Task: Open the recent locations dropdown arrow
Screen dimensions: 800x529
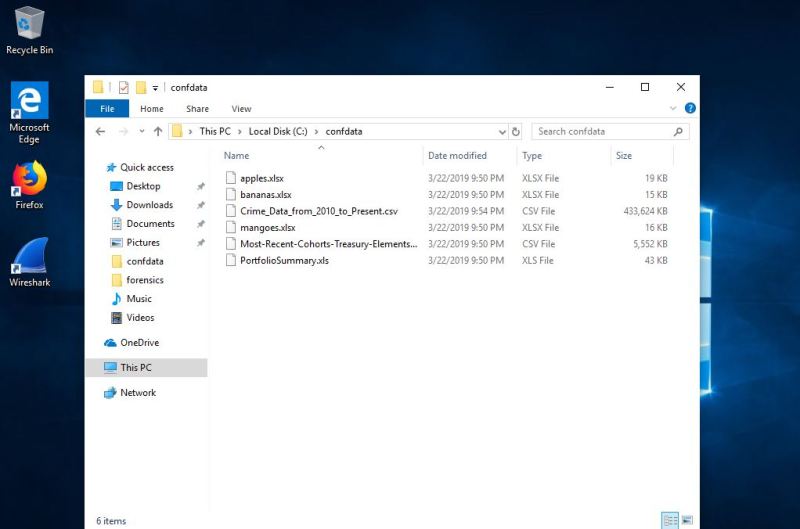Action: click(142, 131)
